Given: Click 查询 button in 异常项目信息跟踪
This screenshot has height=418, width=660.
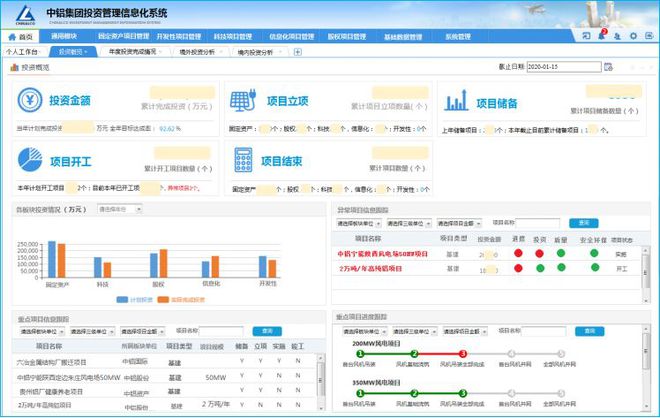Looking at the screenshot, I should pyautogui.click(x=583, y=223).
